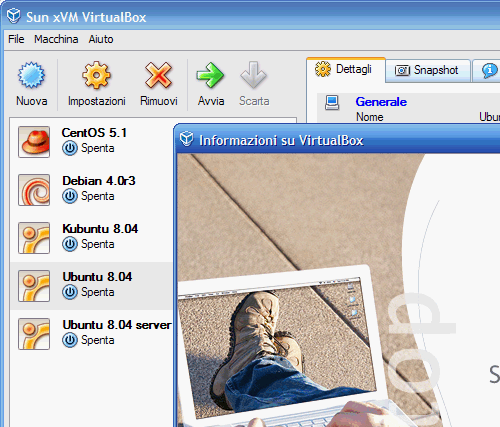Click Spenta status under Kubuntu 8.04

(98, 244)
